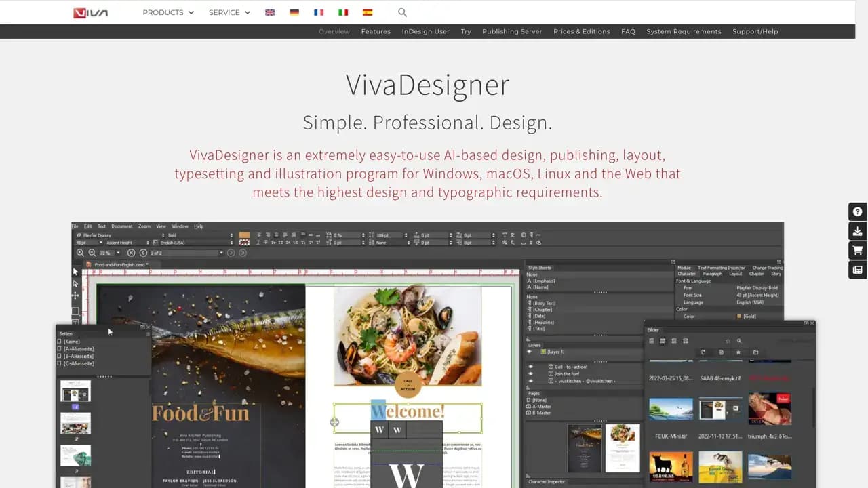Switch to the Paragraph inspector tab
This screenshot has width=868, height=488.
click(x=712, y=274)
